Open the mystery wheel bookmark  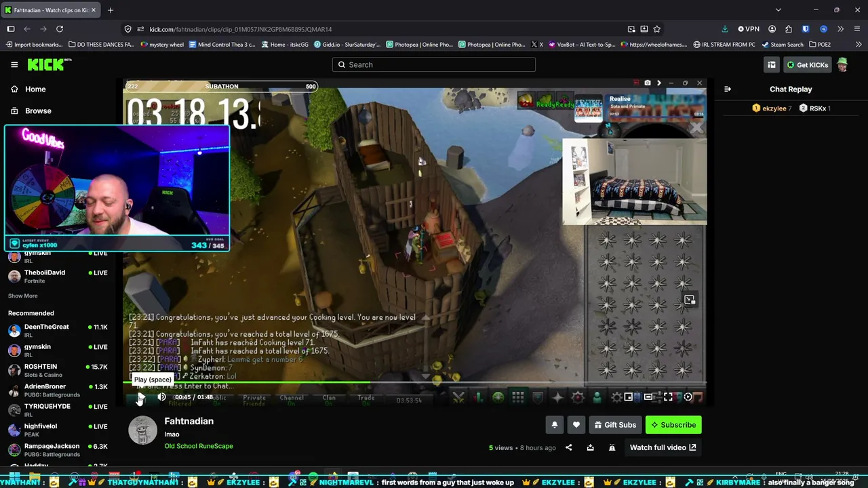[x=162, y=45]
